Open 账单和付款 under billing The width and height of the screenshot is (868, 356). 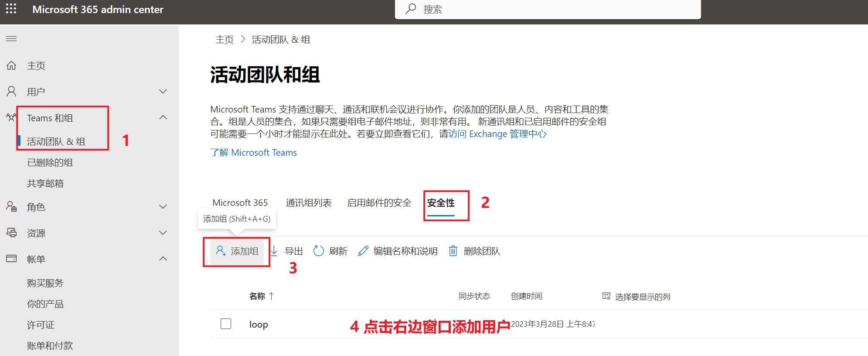50,346
